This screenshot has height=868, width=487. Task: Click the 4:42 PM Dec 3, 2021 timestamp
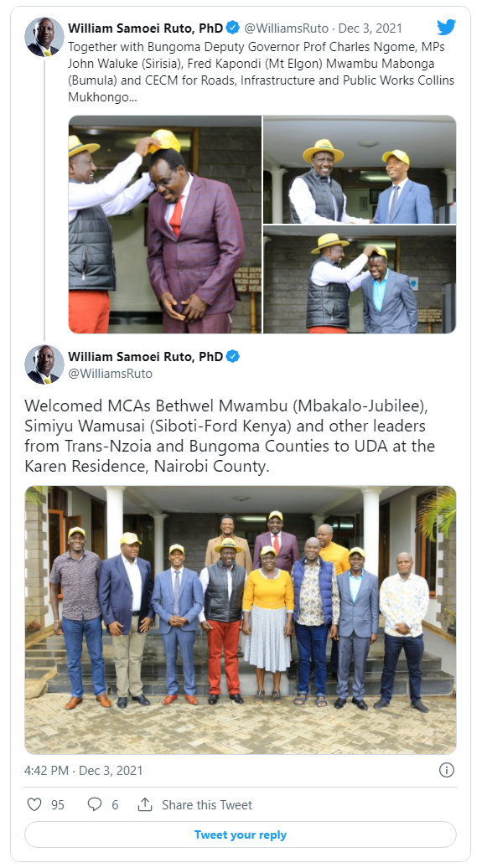84,771
